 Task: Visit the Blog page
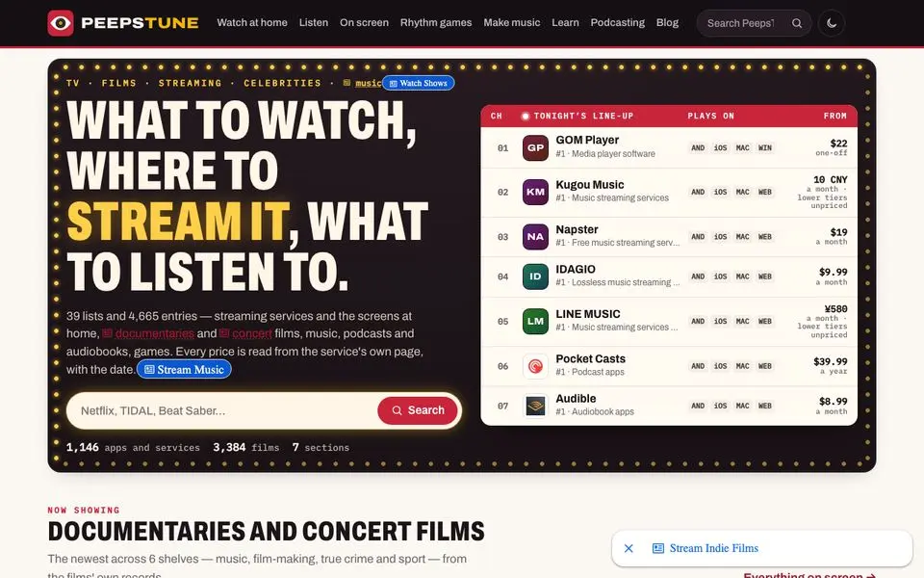[x=667, y=22]
